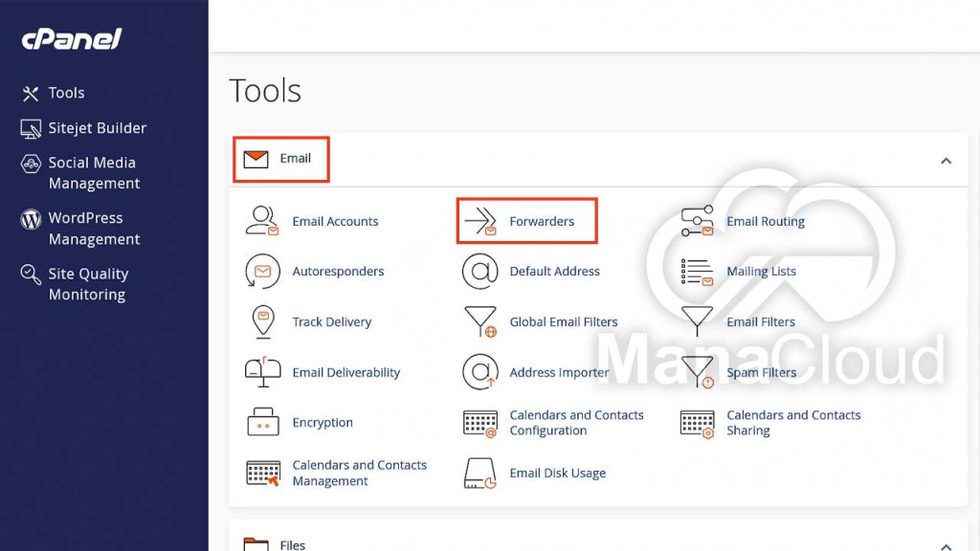Select the Forwarders arrow icon
Screen dimensions: 980x551
pos(483,220)
